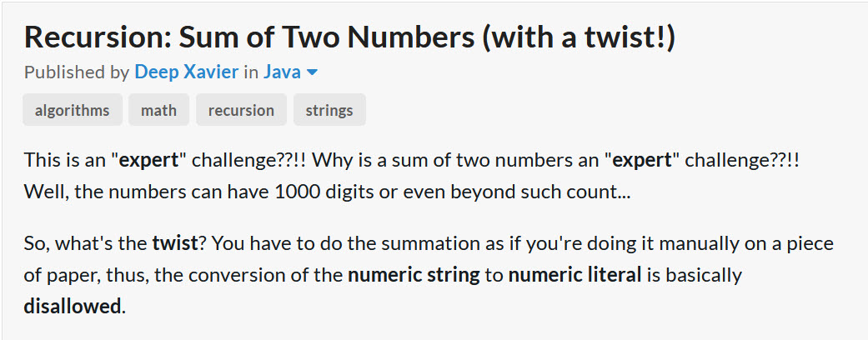Click the bold phrase "numeric string"
This screenshot has width=868, height=340.
[x=414, y=275]
